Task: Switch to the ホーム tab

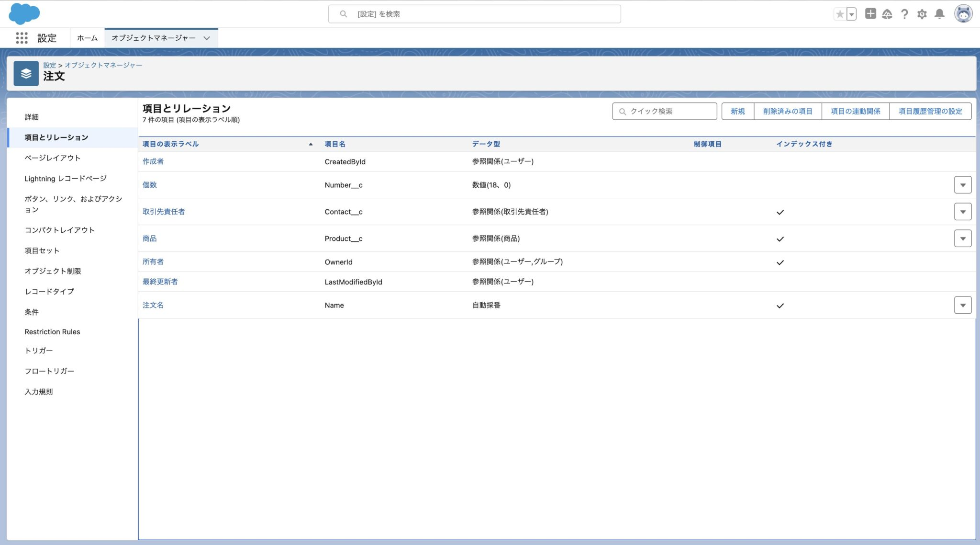Action: pos(87,38)
